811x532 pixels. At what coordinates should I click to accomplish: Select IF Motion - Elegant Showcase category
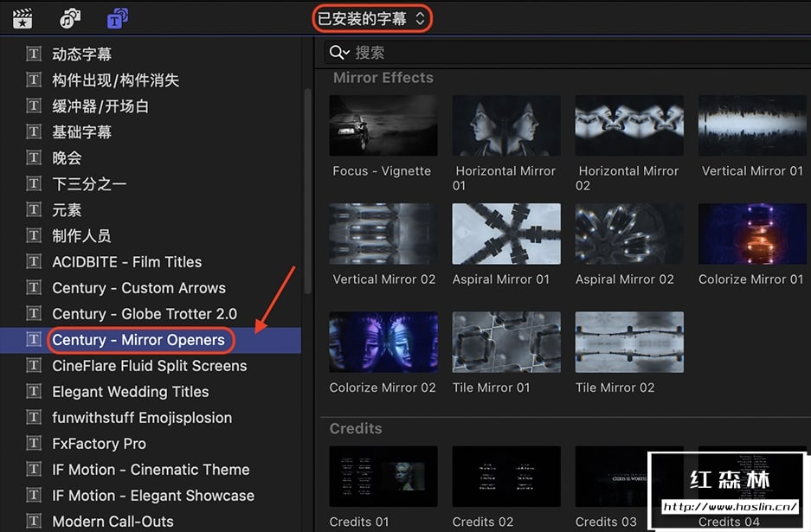click(x=150, y=496)
